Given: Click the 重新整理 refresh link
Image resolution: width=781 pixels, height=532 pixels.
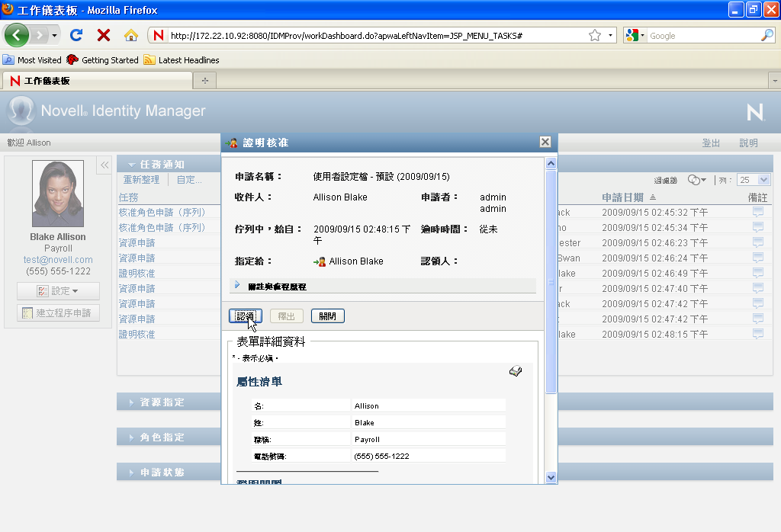Looking at the screenshot, I should tap(141, 180).
